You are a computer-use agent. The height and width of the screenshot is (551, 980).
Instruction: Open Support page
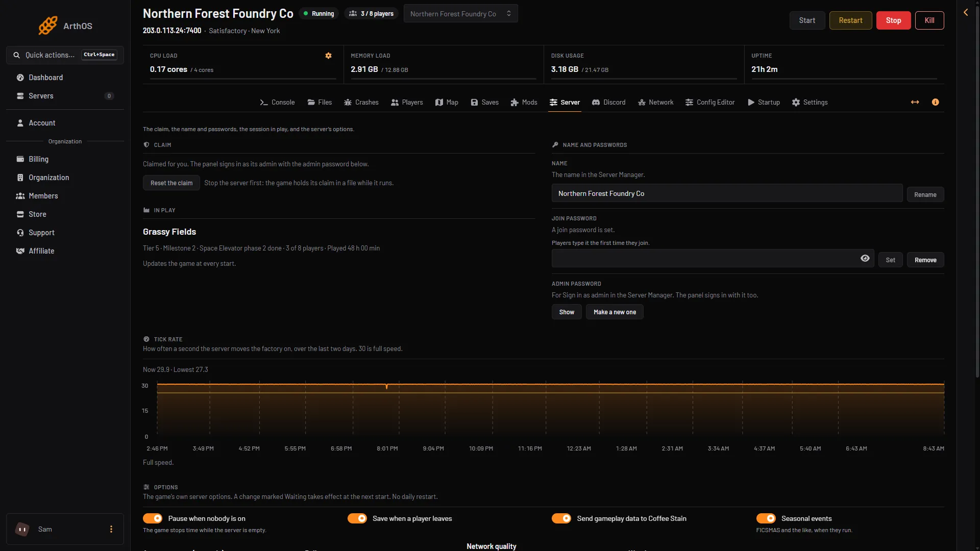pos(65,233)
